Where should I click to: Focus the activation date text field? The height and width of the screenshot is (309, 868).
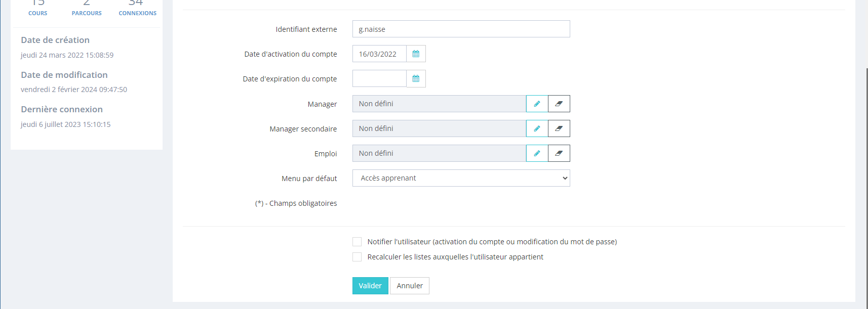[x=379, y=54]
